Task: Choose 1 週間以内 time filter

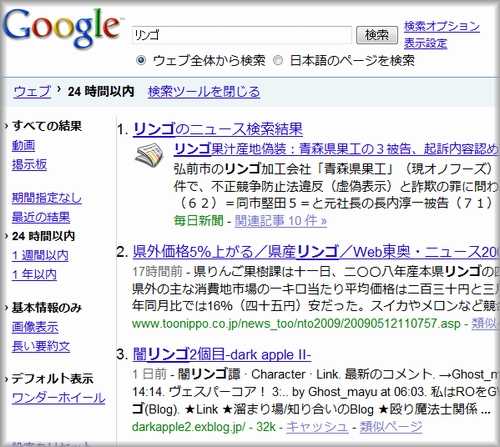Action: (x=40, y=255)
